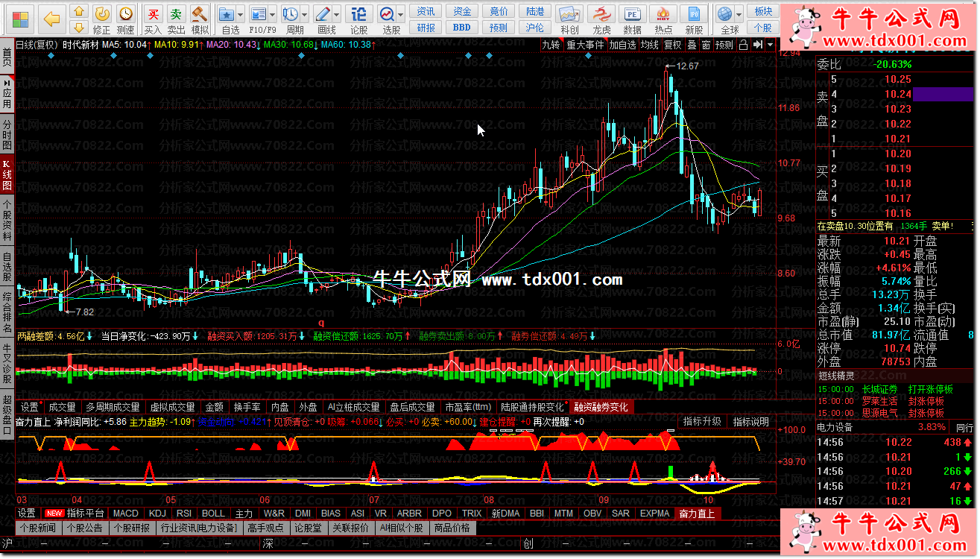Open the 全球 globe icon
Viewport: 980px width, 559px height.
[725, 19]
